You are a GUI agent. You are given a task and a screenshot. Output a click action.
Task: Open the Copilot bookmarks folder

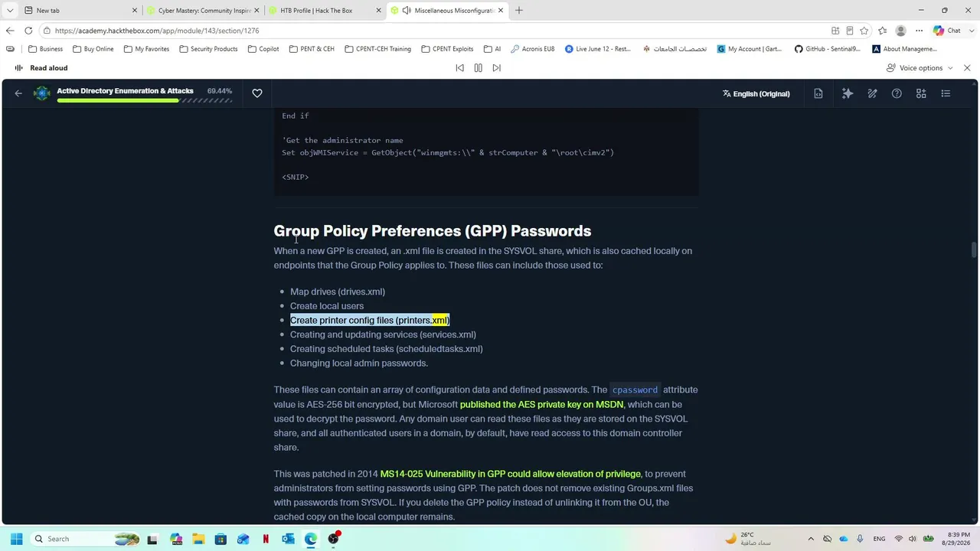pyautogui.click(x=263, y=49)
